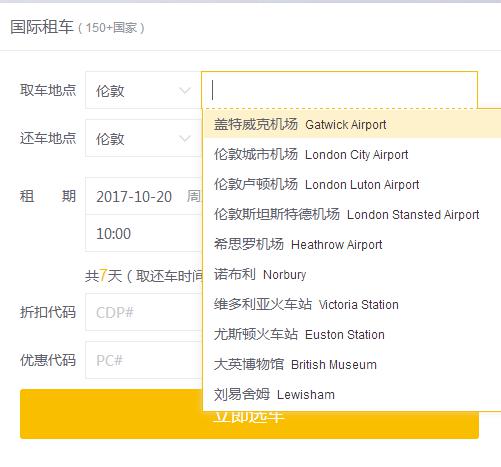Pick Victoria Station from the list
This screenshot has height=467, width=501.
click(352, 304)
